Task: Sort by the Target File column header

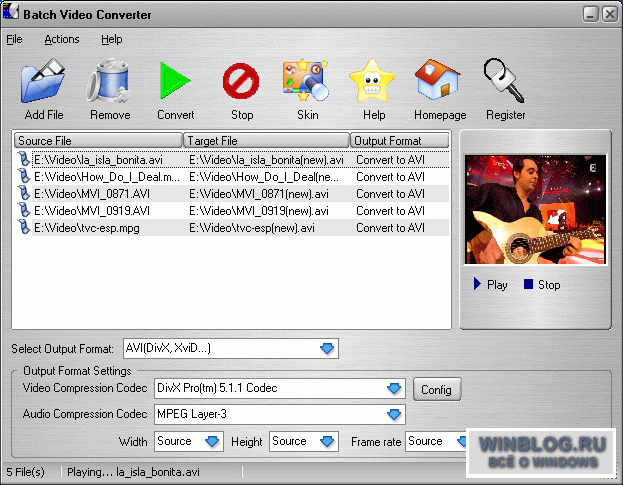Action: pyautogui.click(x=266, y=141)
